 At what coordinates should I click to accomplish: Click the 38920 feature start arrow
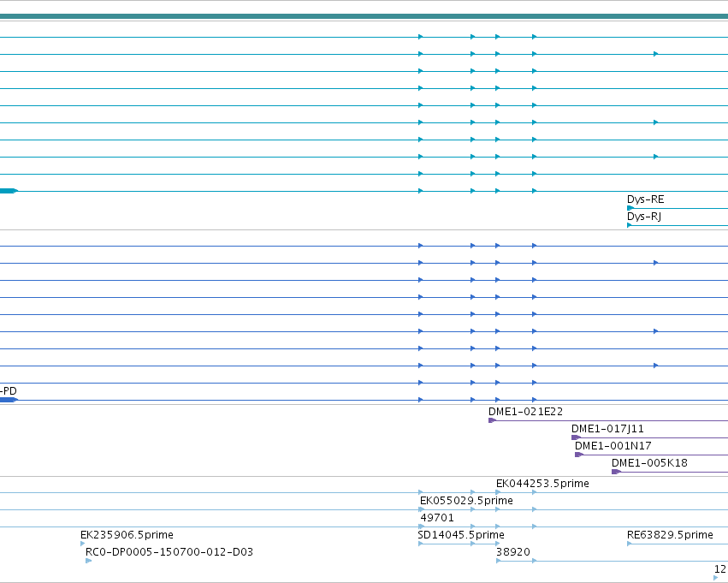tap(499, 561)
